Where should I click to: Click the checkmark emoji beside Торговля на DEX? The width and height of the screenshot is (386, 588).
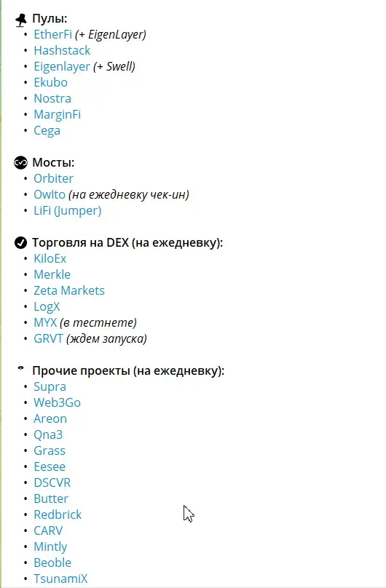(x=20, y=242)
